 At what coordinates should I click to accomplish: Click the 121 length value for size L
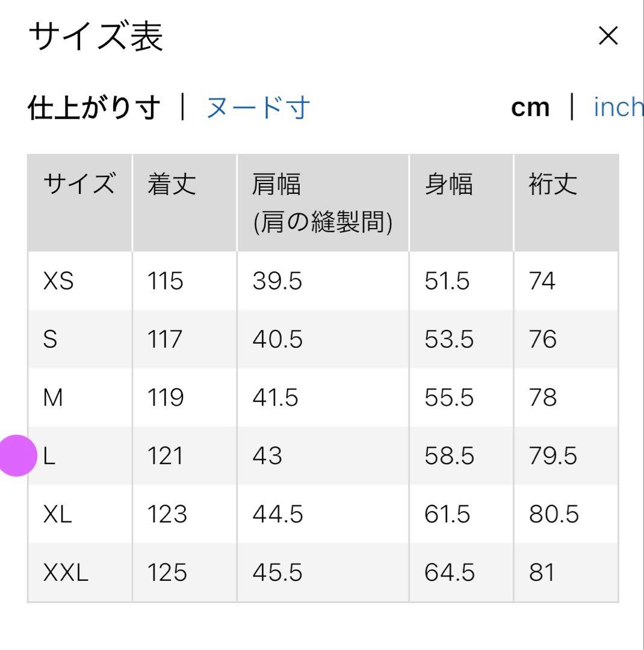coord(166,456)
